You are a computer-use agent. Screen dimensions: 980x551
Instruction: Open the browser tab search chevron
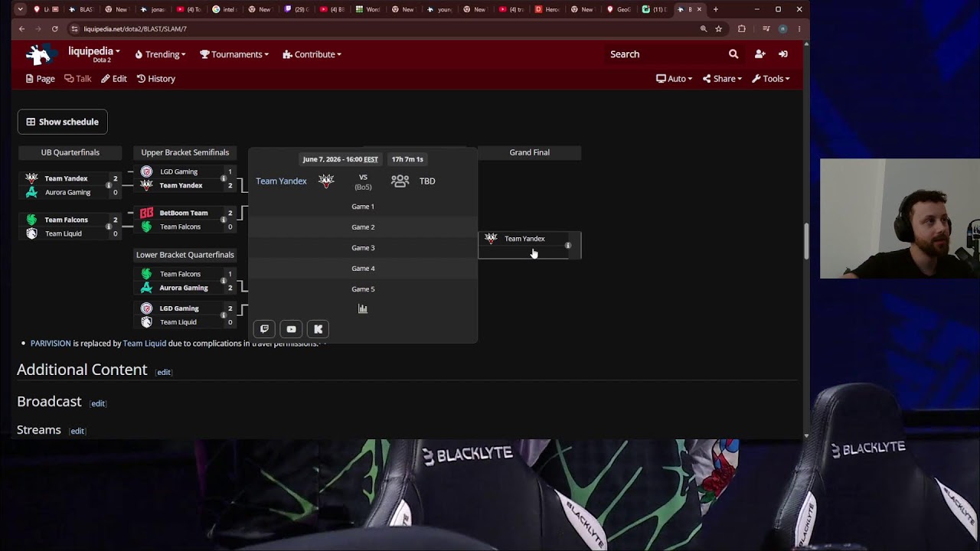pyautogui.click(x=20, y=9)
